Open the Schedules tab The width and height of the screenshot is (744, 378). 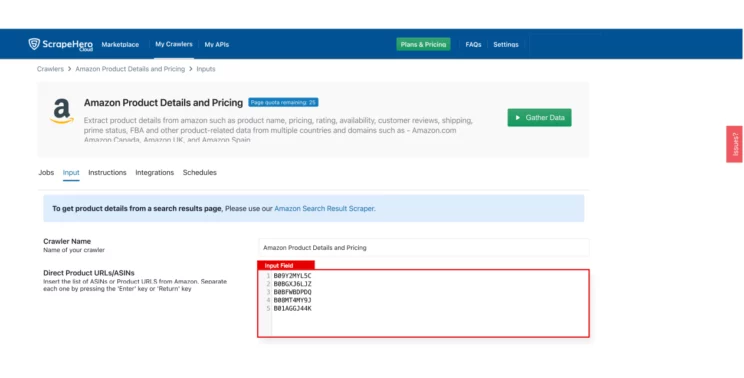pyautogui.click(x=200, y=173)
